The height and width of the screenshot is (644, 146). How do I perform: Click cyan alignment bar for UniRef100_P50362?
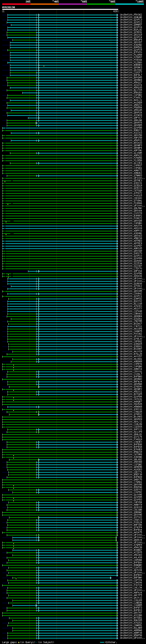click(x=63, y=15)
